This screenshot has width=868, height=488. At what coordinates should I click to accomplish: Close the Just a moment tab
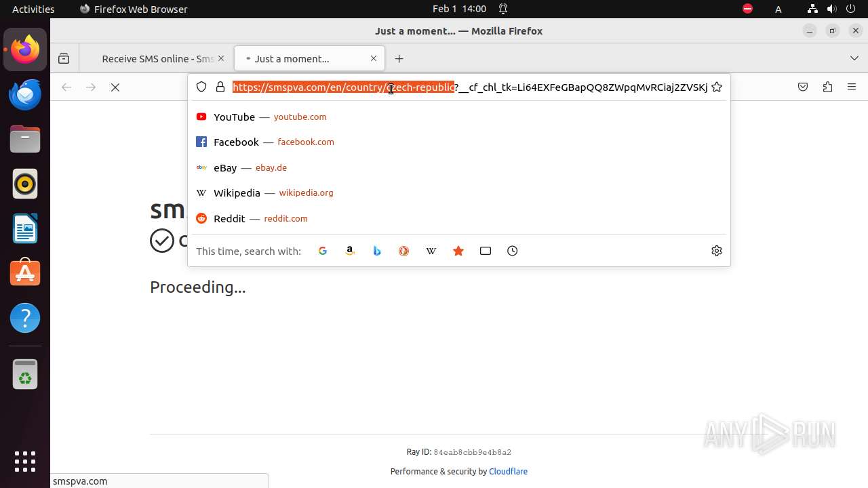coord(374,59)
